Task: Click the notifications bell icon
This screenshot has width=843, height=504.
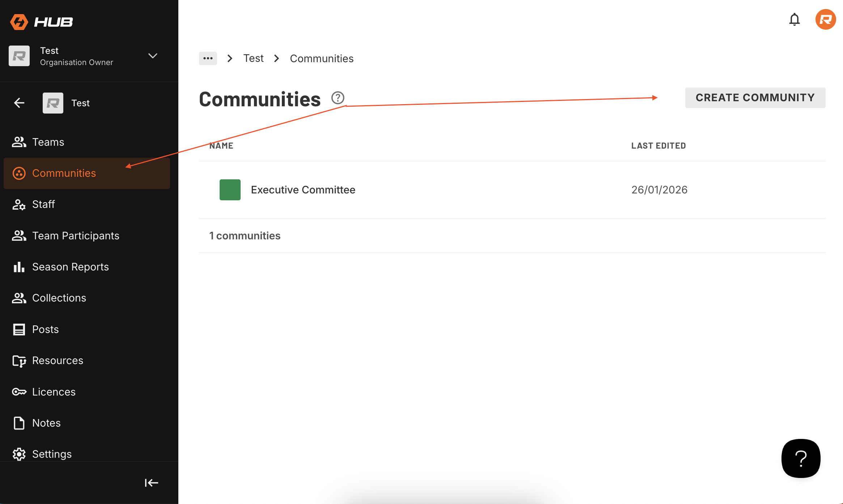Action: pos(794,20)
